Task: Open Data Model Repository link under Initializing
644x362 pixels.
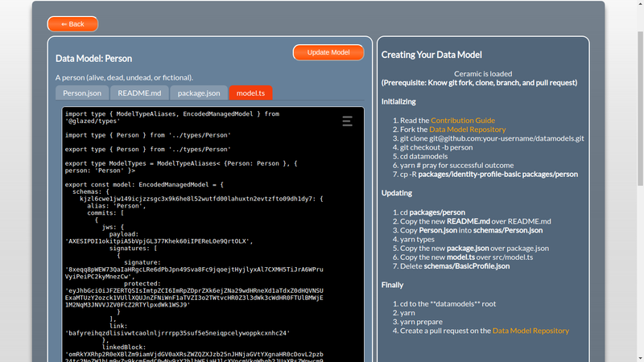Action: (x=468, y=130)
